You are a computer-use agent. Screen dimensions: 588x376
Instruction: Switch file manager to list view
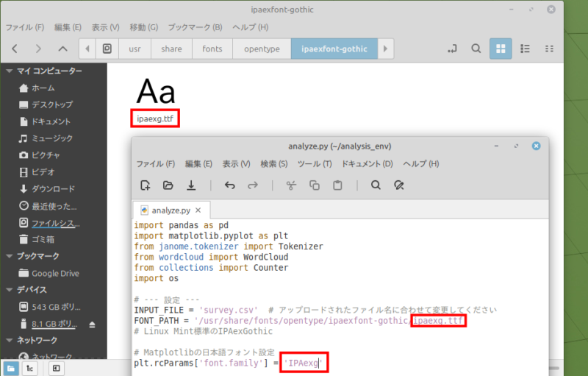(525, 49)
